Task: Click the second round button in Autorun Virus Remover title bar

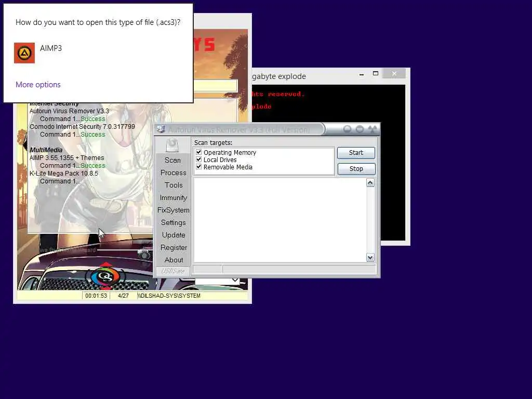Action: tap(360, 129)
